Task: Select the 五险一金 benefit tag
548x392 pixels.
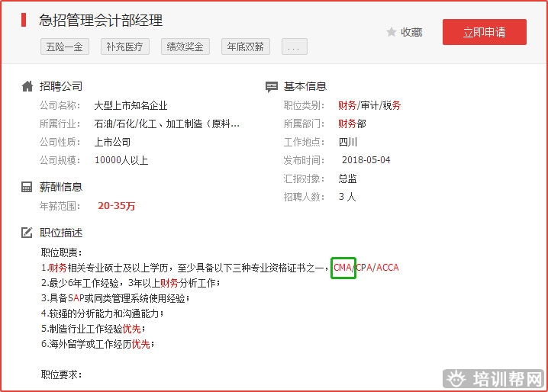Action: [64, 47]
